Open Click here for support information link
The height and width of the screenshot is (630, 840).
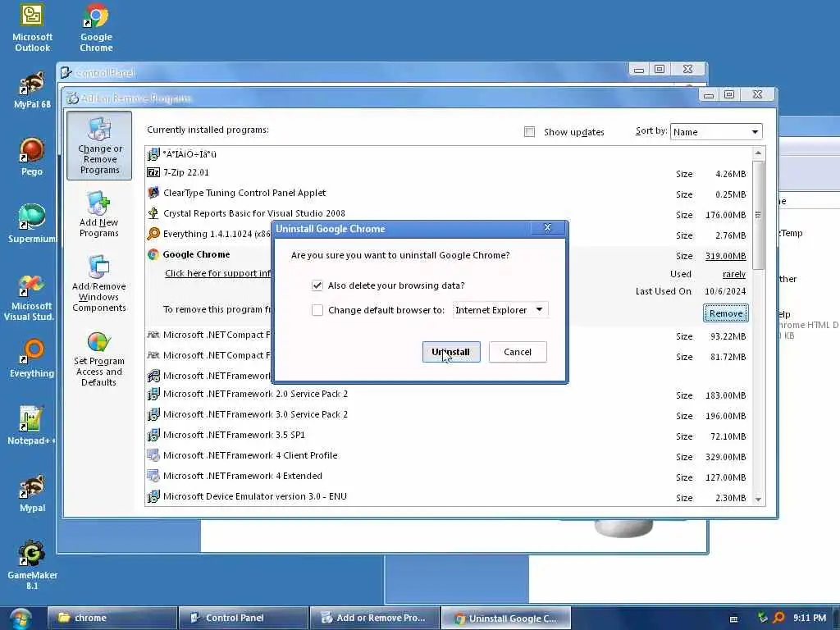(218, 273)
